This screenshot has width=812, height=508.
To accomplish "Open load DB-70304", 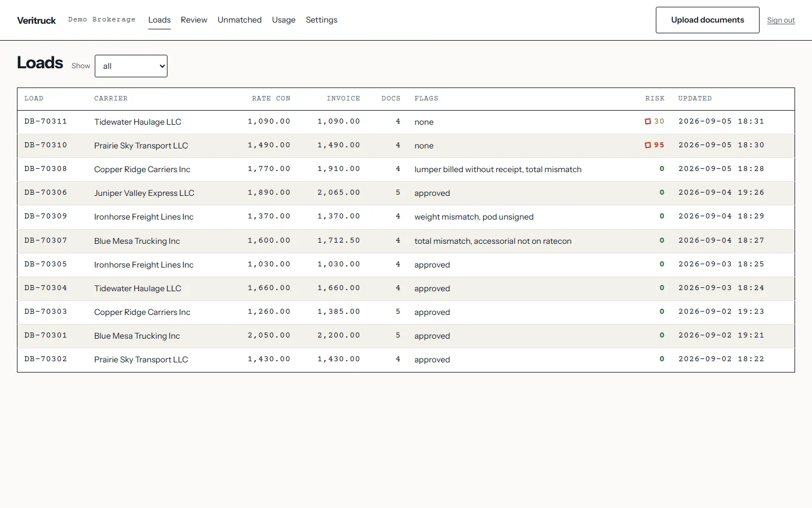I will (46, 288).
